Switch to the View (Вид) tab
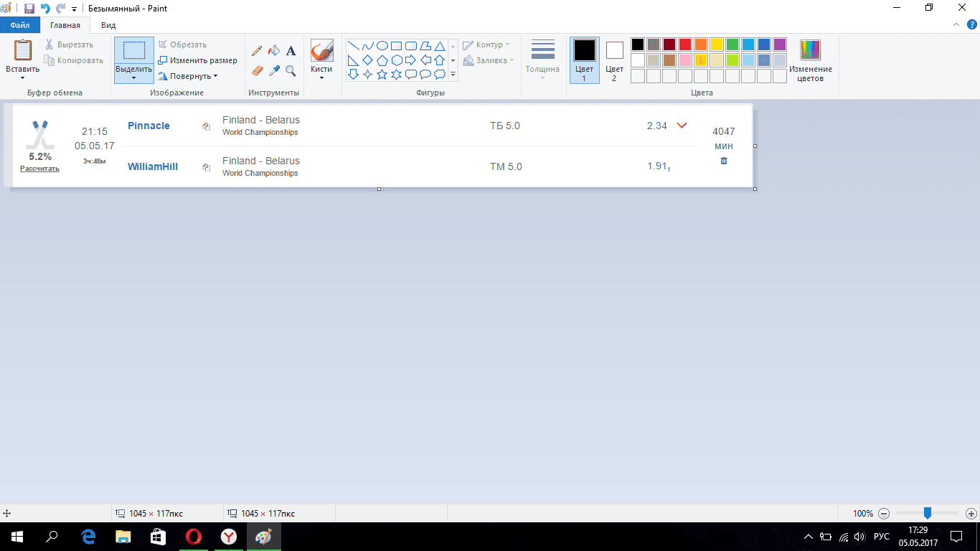The height and width of the screenshot is (551, 980). [x=108, y=25]
